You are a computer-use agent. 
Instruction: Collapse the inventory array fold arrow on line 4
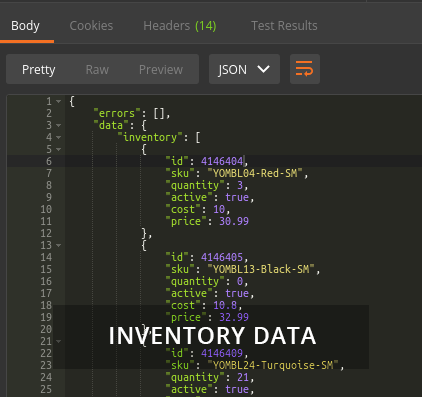(x=59, y=137)
